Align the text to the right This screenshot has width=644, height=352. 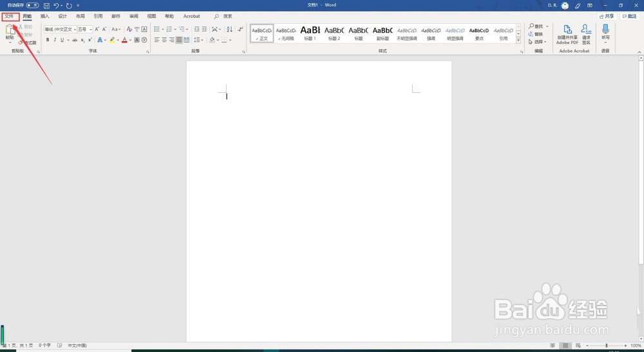click(171, 40)
